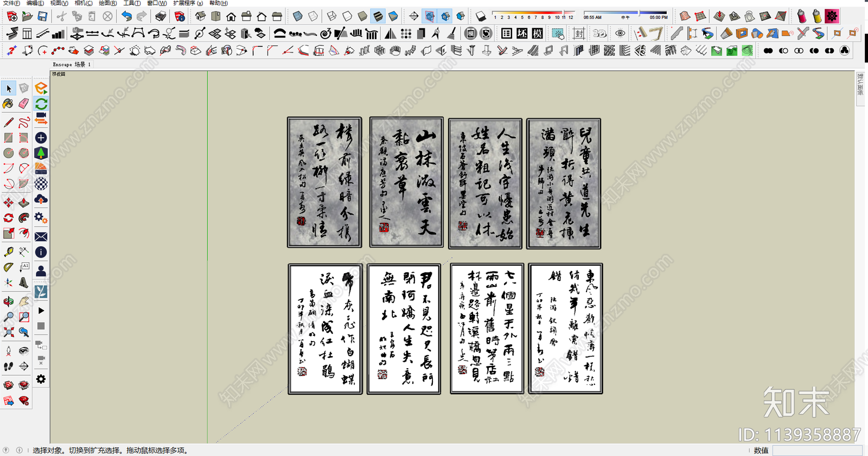Switch to Monochrome face style
Image resolution: width=868 pixels, height=456 pixels.
point(393,16)
